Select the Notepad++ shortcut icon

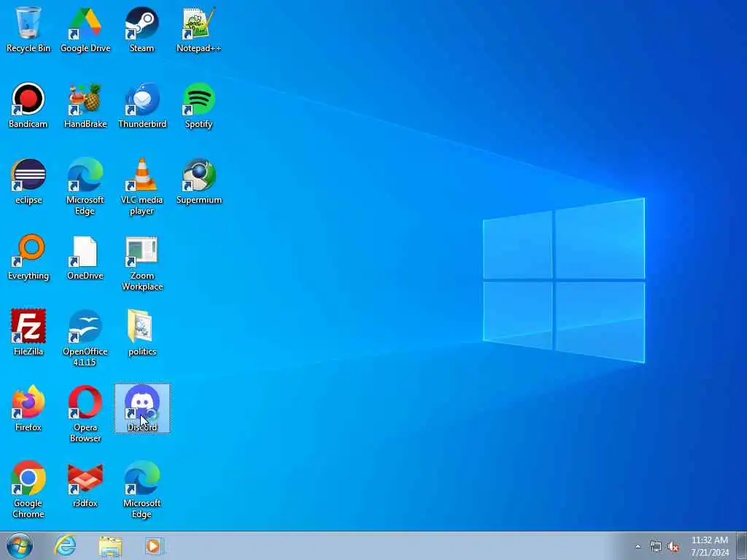(198, 29)
